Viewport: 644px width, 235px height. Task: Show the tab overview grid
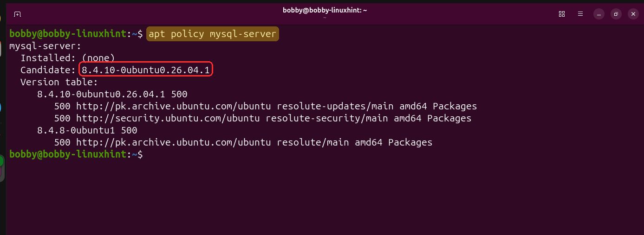click(562, 14)
